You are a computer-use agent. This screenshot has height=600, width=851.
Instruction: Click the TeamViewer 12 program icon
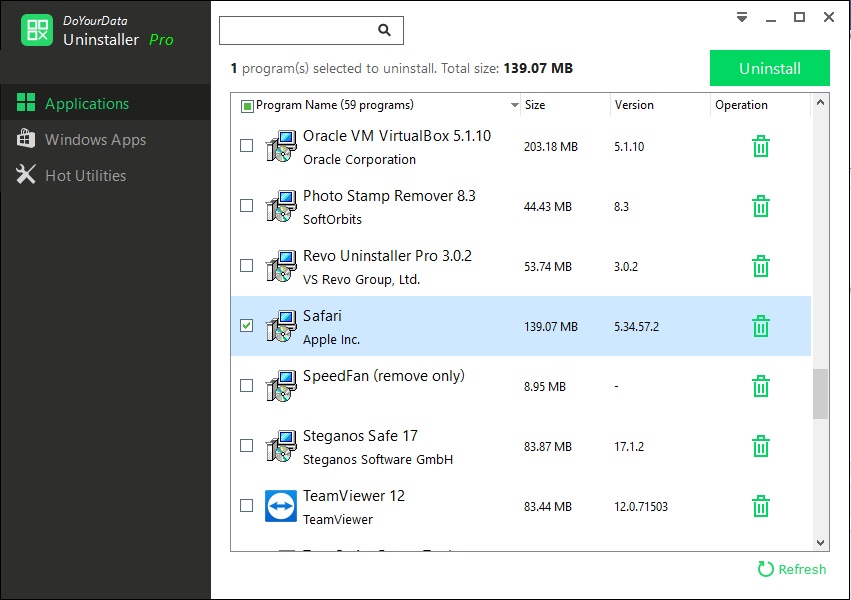[281, 507]
